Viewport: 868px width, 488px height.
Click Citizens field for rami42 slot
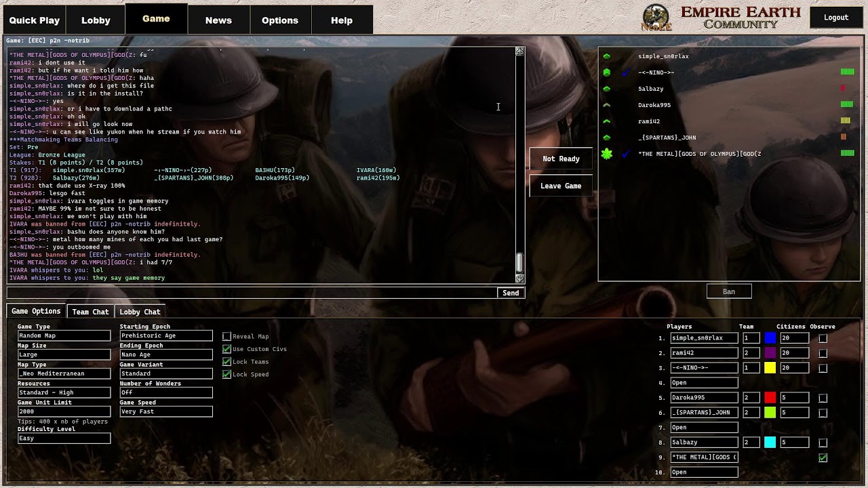click(794, 353)
